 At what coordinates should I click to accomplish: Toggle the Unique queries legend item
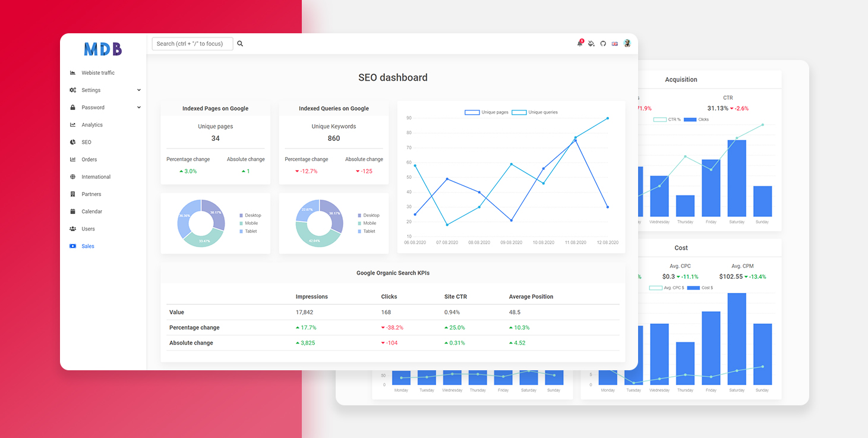tap(535, 112)
